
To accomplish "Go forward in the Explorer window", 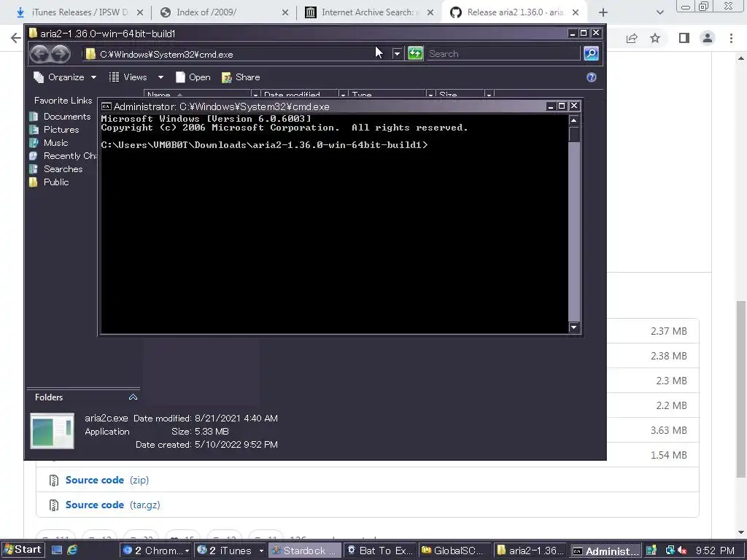I will click(61, 54).
